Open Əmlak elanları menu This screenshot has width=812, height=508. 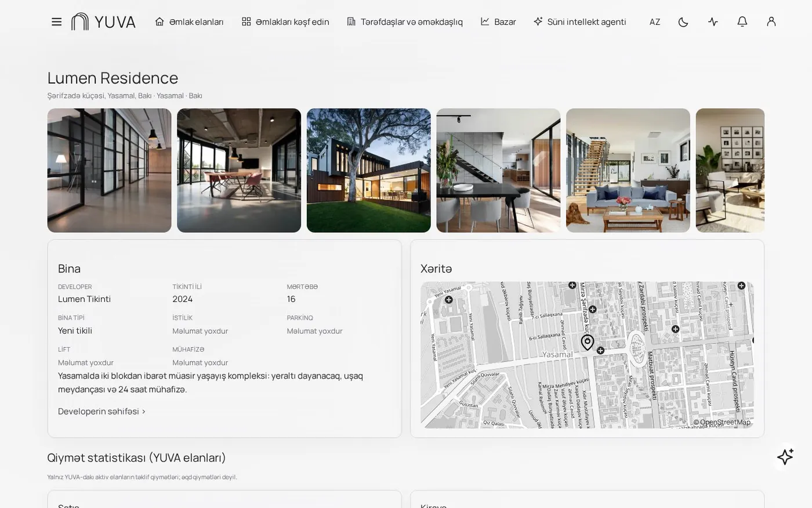point(189,22)
